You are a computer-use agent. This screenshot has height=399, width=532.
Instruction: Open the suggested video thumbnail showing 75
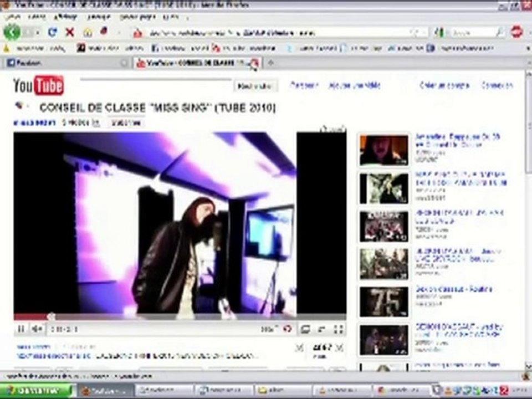pyautogui.click(x=383, y=301)
